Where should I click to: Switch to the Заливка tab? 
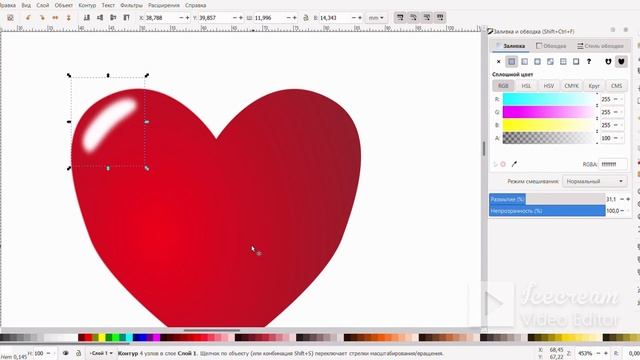[510, 46]
